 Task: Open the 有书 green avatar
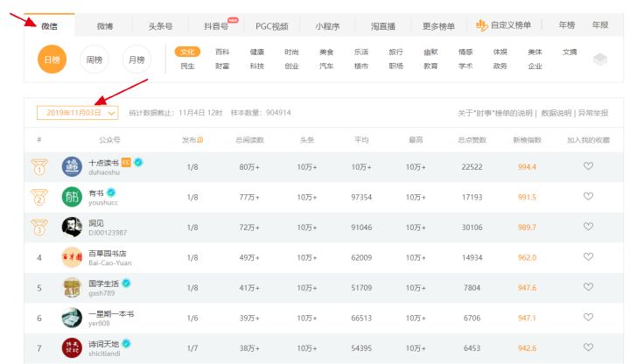pyautogui.click(x=72, y=197)
